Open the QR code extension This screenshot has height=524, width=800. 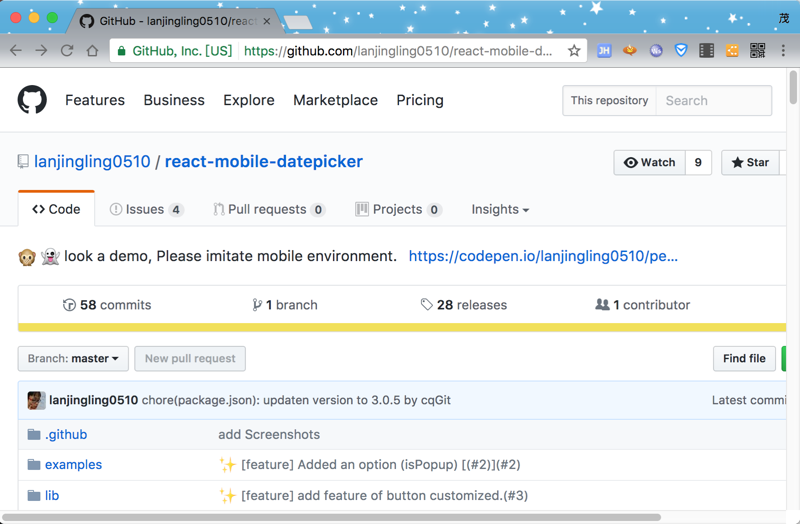pos(757,51)
